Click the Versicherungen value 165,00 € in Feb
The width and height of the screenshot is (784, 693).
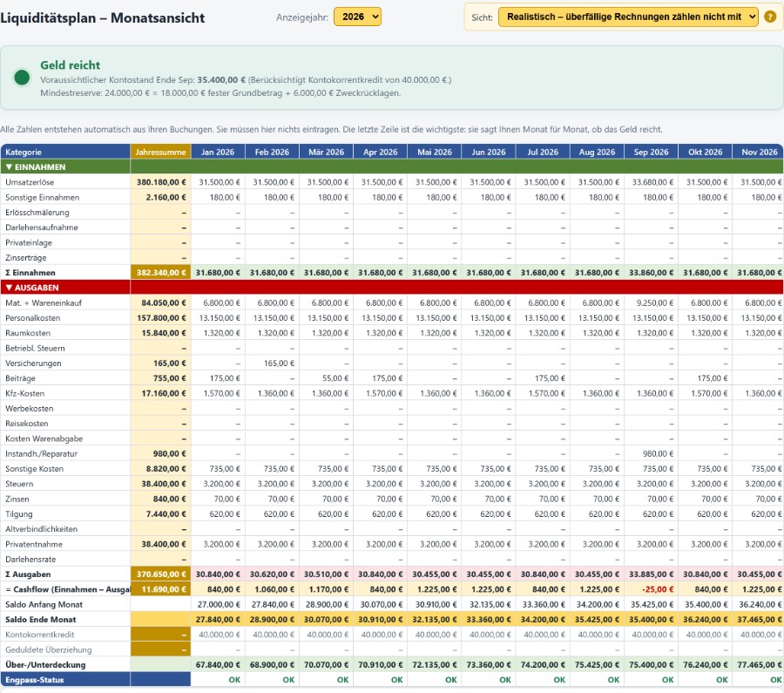coord(279,363)
